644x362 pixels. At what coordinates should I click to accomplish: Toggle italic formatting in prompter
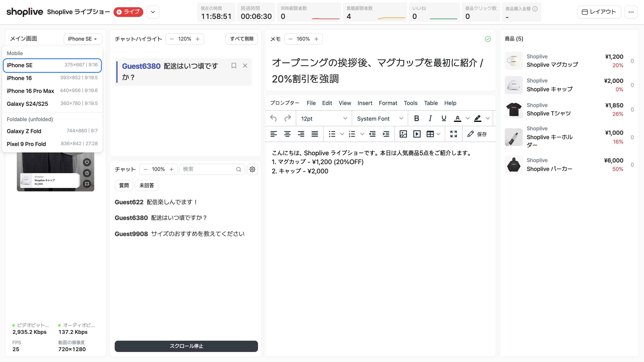[430, 118]
